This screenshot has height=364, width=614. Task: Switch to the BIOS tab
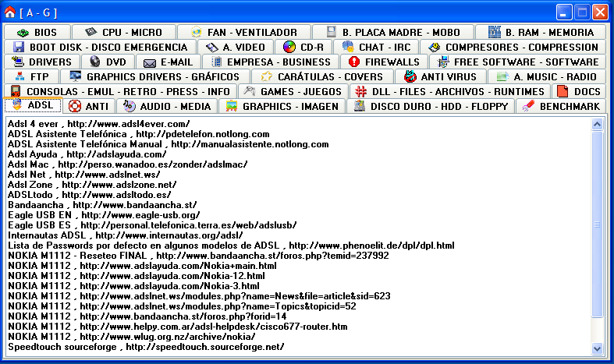coord(37,32)
